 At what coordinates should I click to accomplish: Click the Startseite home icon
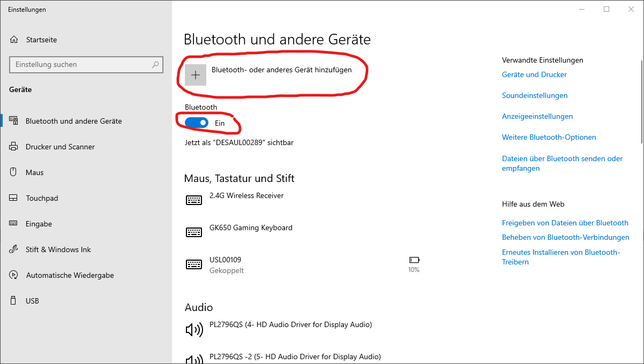(14, 40)
